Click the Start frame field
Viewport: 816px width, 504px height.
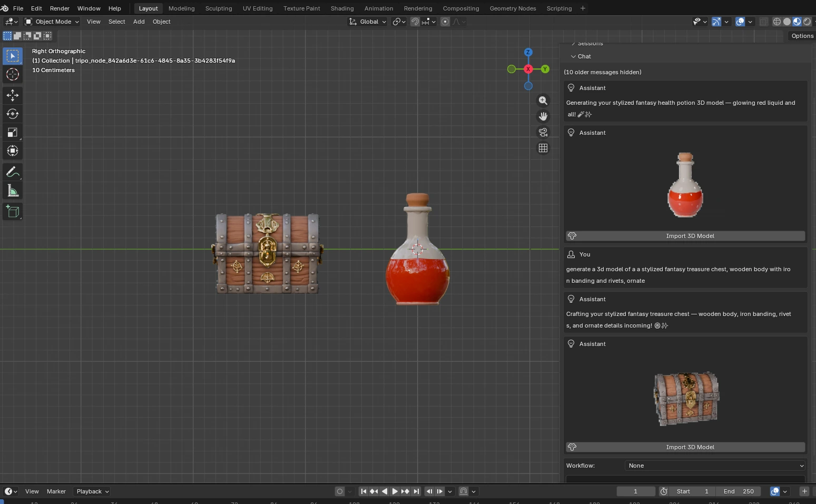coord(694,491)
